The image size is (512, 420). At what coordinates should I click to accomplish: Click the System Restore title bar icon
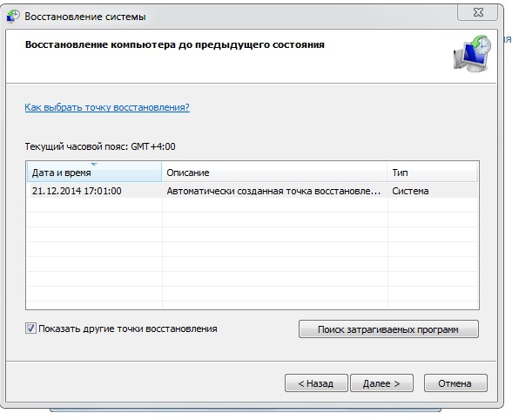[13, 17]
